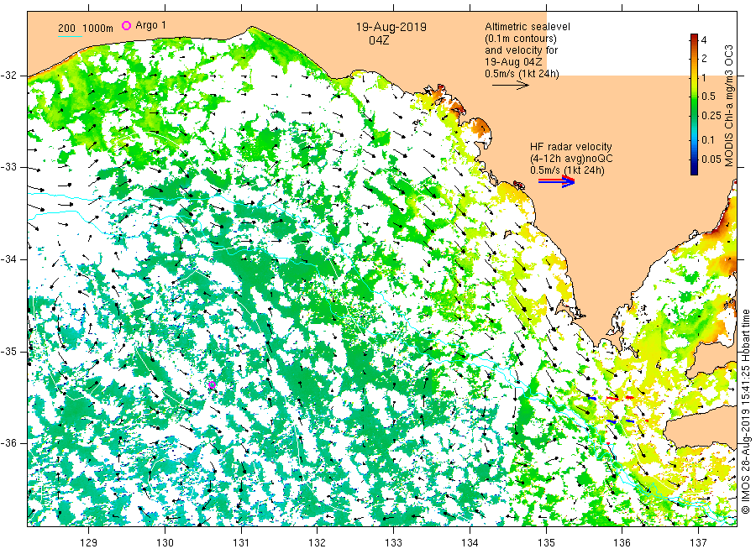
Task: Click longitude axis label 131
Action: click(241, 543)
